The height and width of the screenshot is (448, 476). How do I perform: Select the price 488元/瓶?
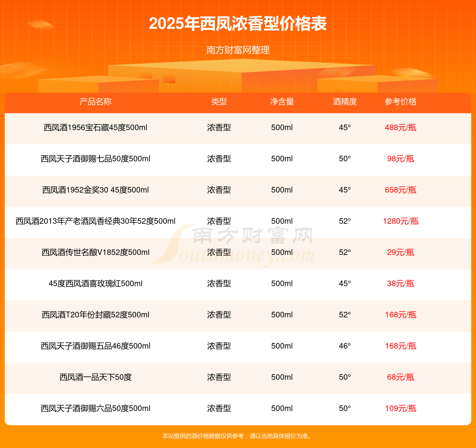click(x=401, y=127)
